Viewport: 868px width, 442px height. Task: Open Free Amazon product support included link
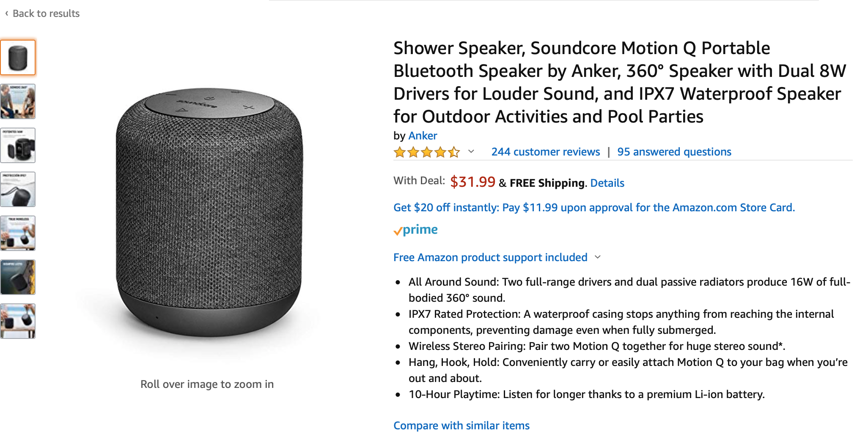[x=490, y=257]
